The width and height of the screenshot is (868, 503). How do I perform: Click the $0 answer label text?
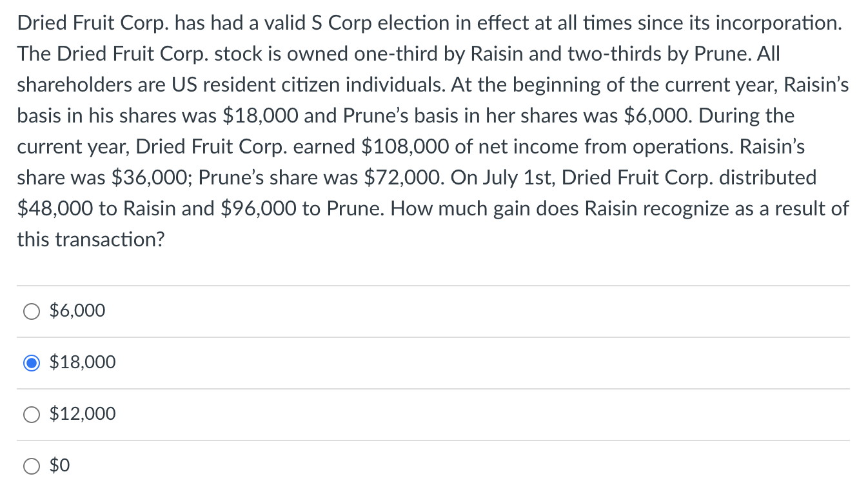[x=57, y=464]
